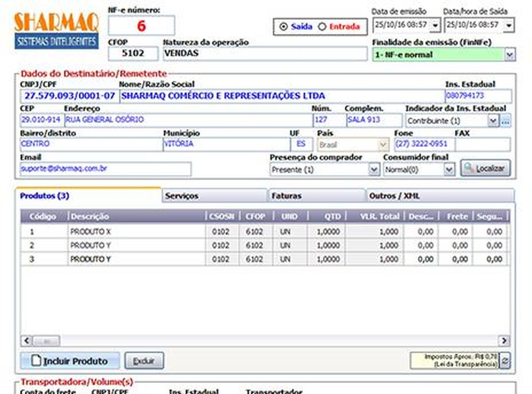Viewport: 532px width, 394px height.
Task: Click the horizontal scrollbar thumb
Action: click(x=46, y=340)
